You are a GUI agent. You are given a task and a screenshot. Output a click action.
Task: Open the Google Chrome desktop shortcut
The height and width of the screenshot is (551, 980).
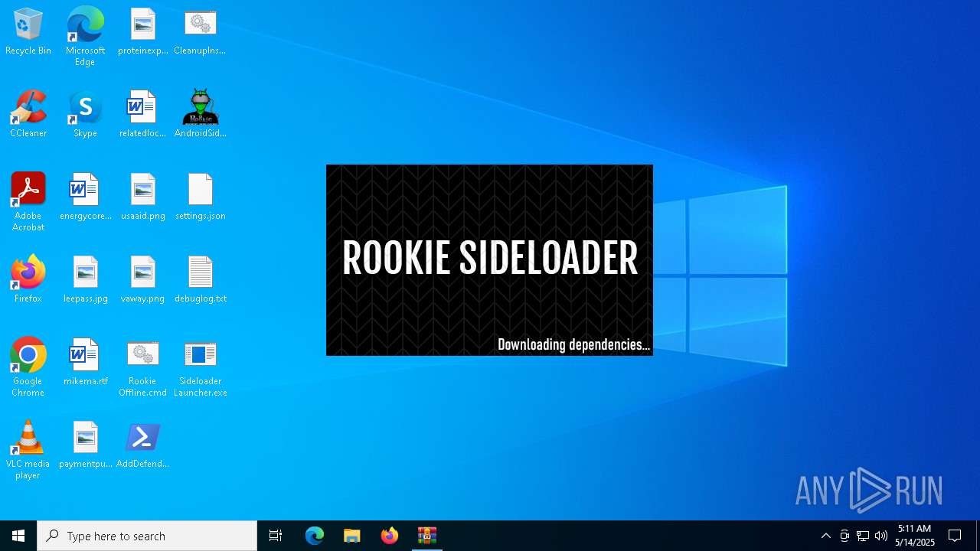tap(28, 367)
